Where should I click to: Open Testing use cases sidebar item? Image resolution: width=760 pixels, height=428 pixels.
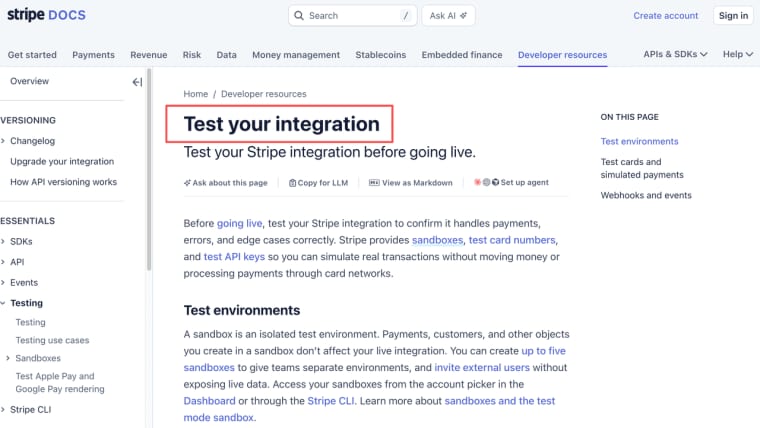click(52, 340)
